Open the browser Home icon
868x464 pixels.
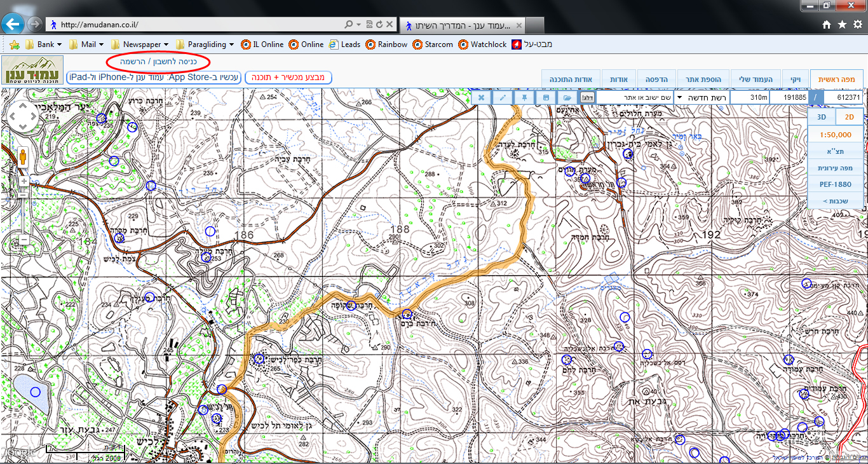[x=827, y=25]
